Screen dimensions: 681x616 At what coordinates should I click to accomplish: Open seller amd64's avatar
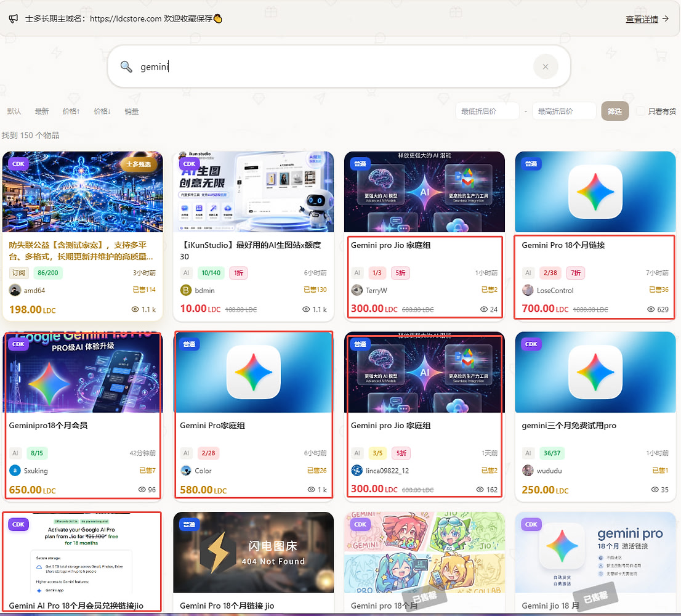[15, 290]
